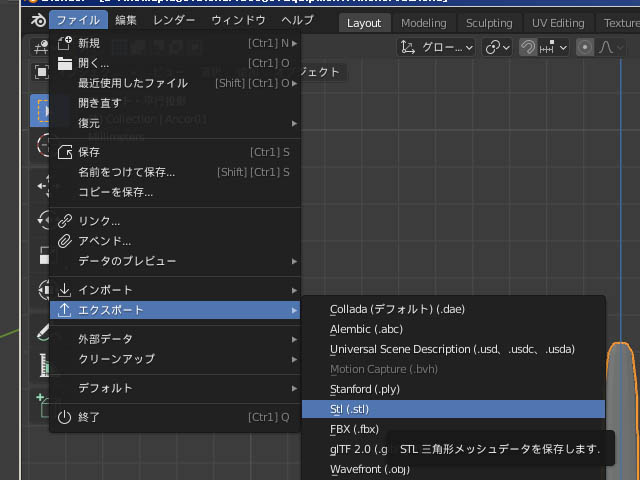
Task: Open the ファイル menu
Action: coord(78,20)
